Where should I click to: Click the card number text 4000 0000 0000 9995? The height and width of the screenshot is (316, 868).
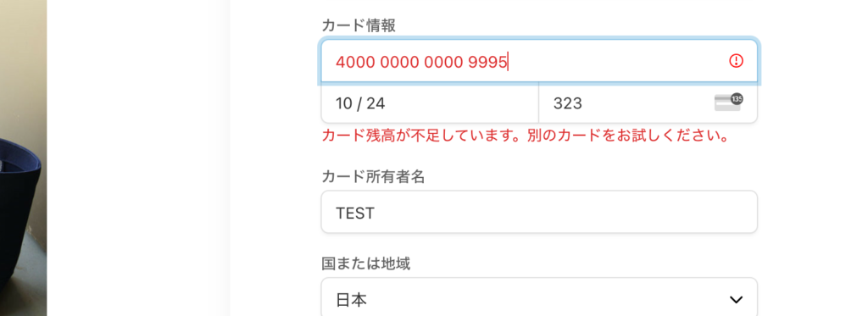pos(421,62)
